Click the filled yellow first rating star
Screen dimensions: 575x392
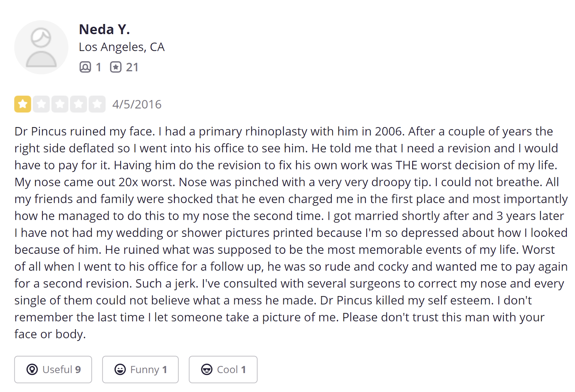[x=23, y=104]
